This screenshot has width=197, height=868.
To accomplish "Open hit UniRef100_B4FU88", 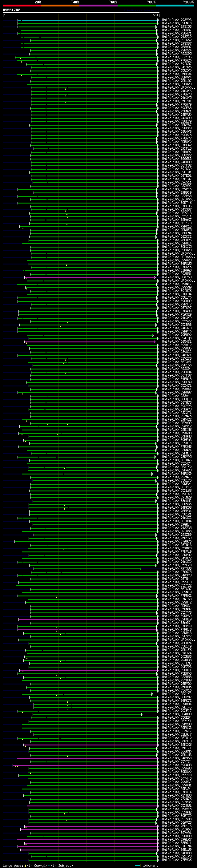I will pyautogui.click(x=177, y=853).
